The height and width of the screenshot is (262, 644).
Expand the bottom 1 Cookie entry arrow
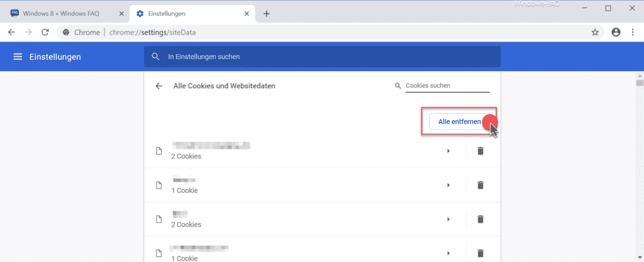point(448,253)
